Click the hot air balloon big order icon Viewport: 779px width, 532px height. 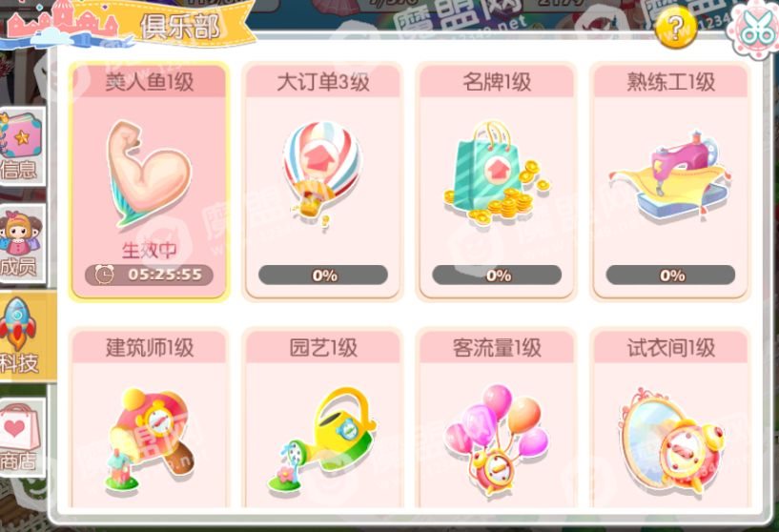tap(322, 174)
